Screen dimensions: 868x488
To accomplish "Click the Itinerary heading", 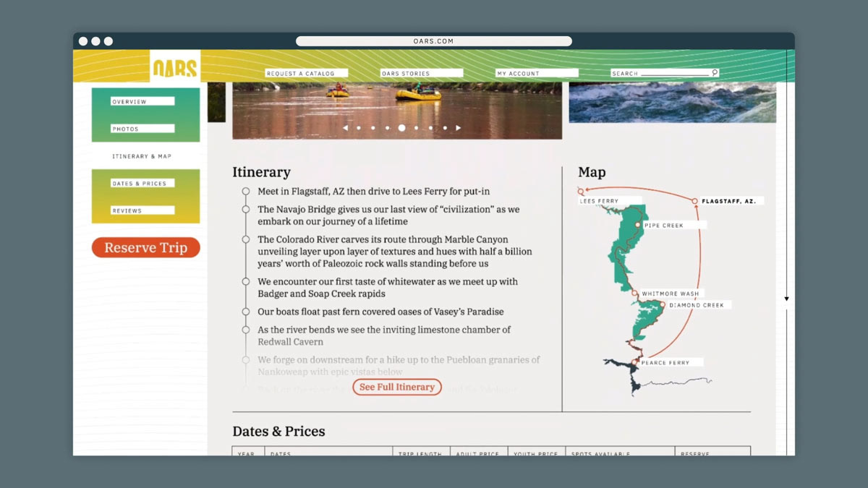I will 261,172.
